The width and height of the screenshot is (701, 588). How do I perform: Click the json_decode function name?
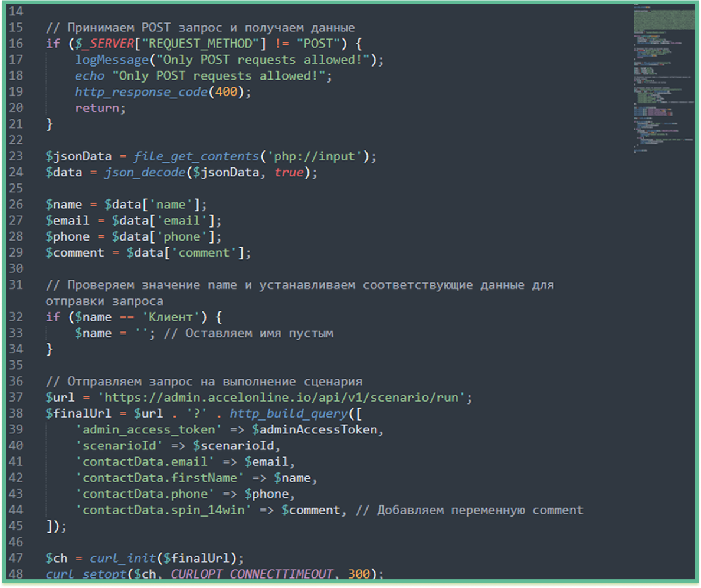point(138,173)
